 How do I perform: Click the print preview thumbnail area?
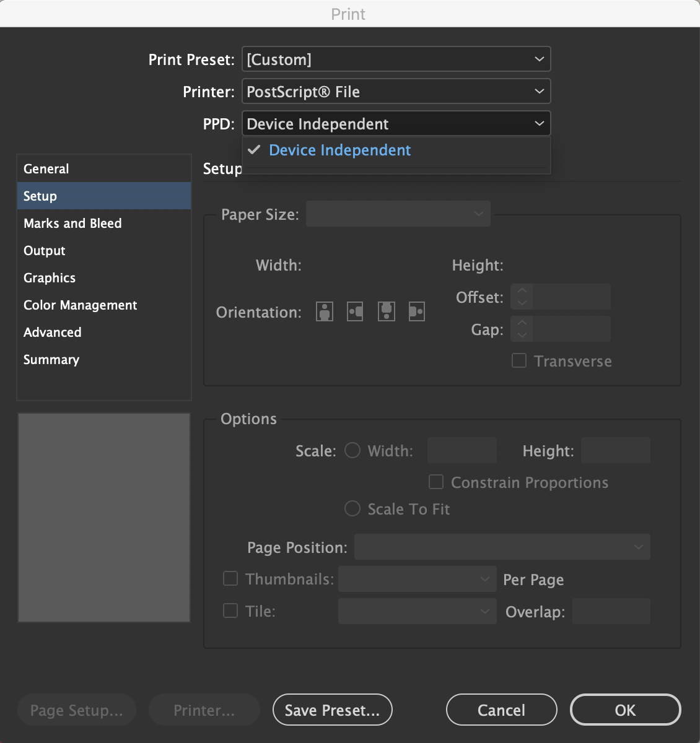[x=103, y=517]
